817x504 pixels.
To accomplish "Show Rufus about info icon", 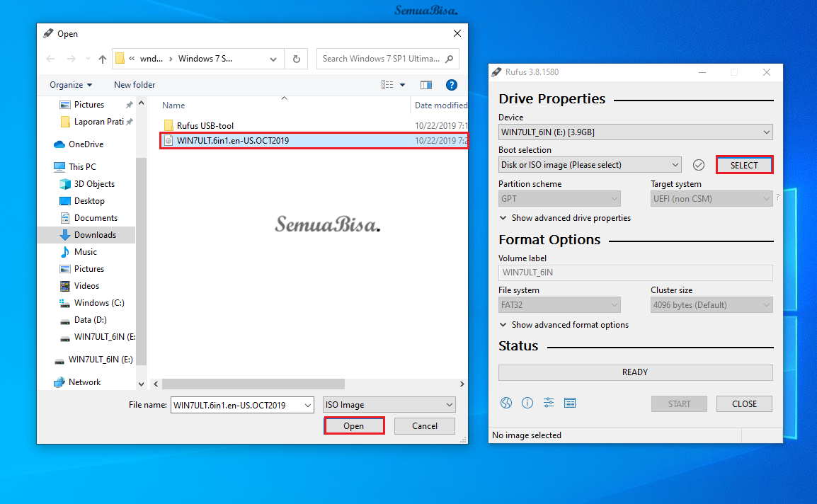I will pos(527,403).
